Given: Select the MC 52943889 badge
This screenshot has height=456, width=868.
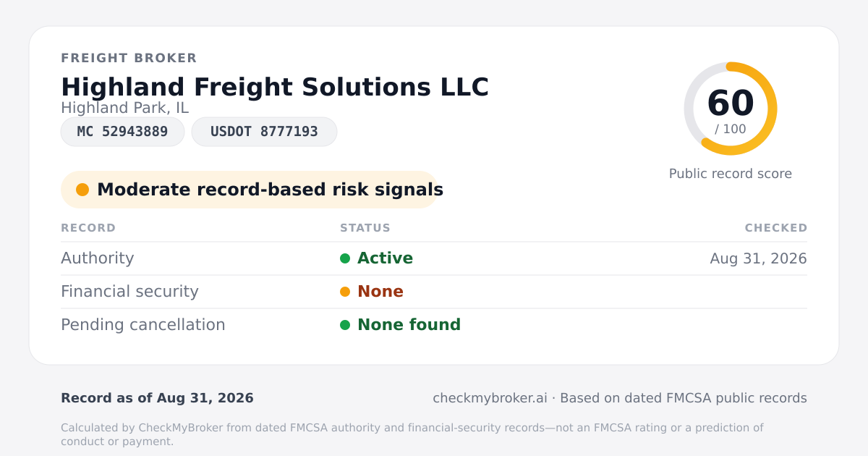Looking at the screenshot, I should coord(122,132).
